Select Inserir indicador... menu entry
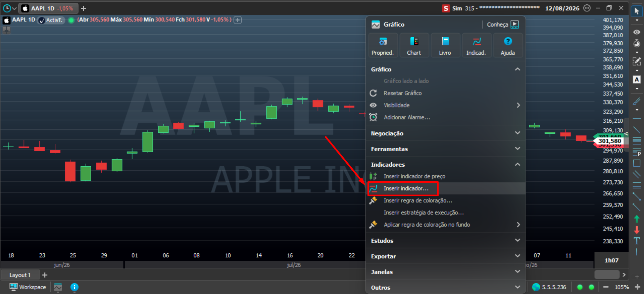The height and width of the screenshot is (294, 644). pyautogui.click(x=445, y=188)
